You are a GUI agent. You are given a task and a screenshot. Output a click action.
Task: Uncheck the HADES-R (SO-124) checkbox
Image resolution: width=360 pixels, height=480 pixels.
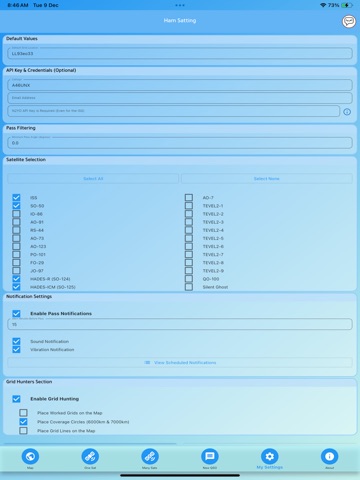(x=16, y=279)
